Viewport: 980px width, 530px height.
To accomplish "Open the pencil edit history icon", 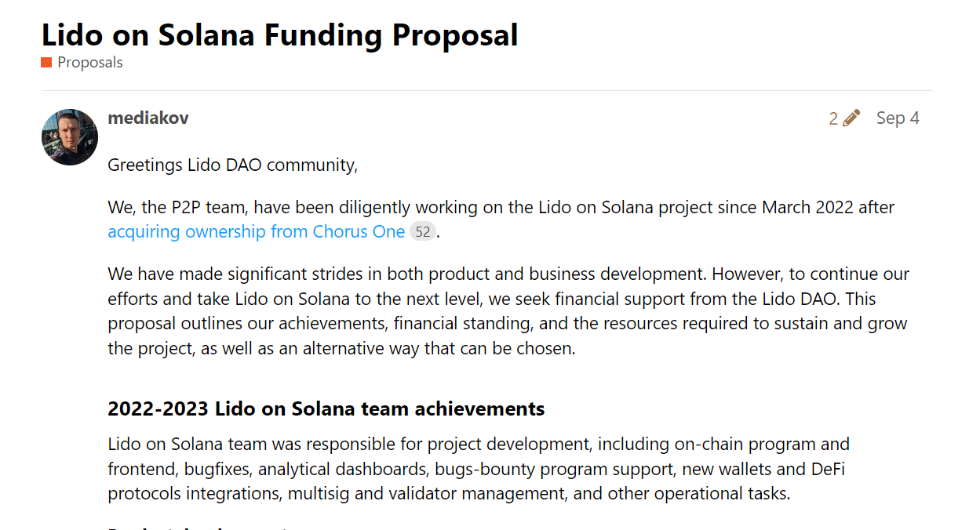I will pos(851,118).
